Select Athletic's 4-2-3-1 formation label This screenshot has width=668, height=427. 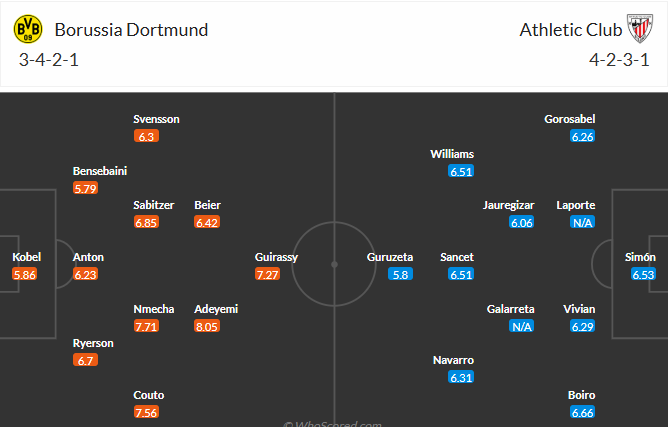(x=620, y=58)
